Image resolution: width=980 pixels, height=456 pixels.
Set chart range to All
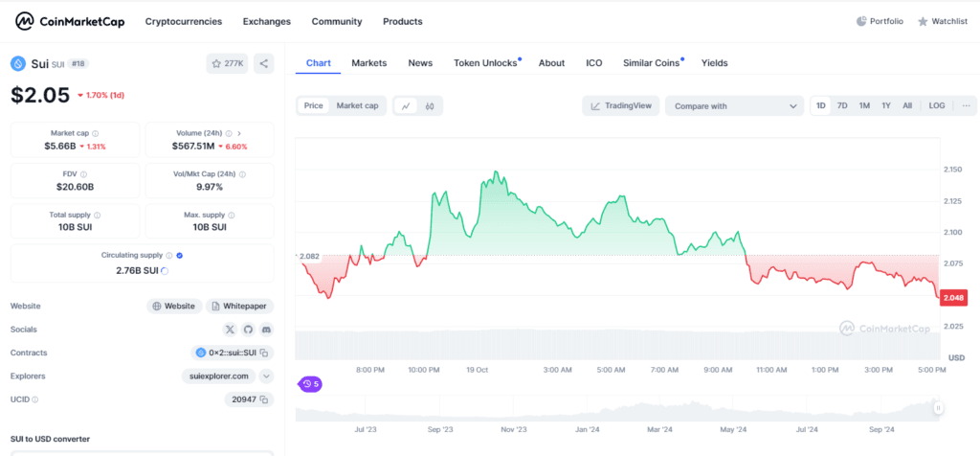907,105
